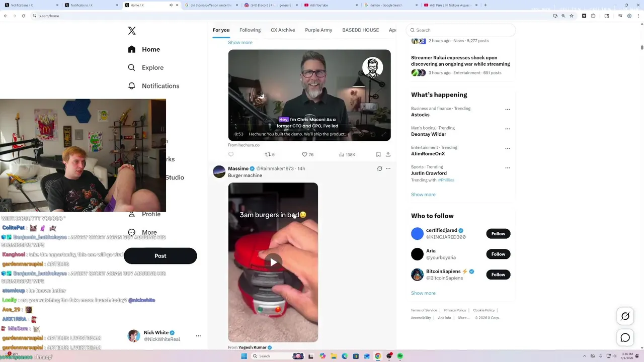Share the Hechura video post
This screenshot has width=644, height=362.
[x=388, y=154]
